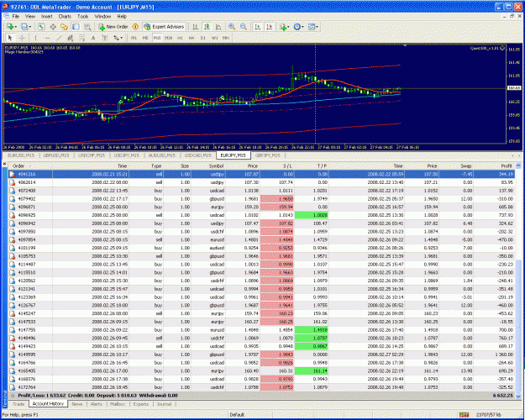The height and width of the screenshot is (420, 525).
Task: Click status bar text 'Default'
Action: point(237,415)
